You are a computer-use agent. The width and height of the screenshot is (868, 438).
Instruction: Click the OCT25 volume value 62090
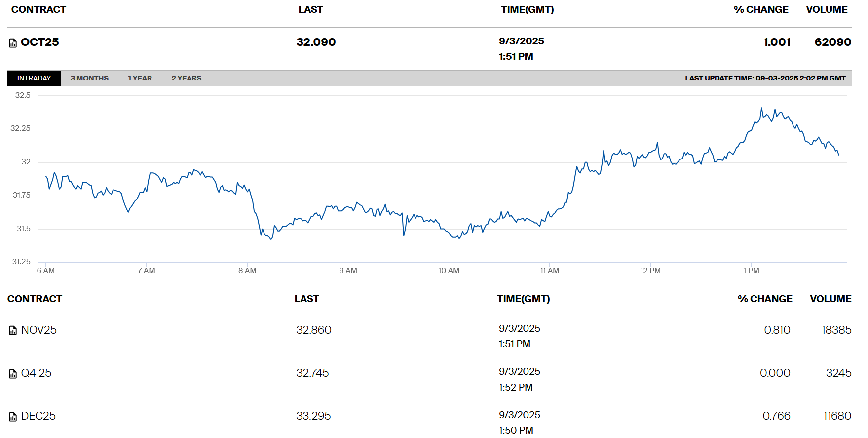(832, 42)
